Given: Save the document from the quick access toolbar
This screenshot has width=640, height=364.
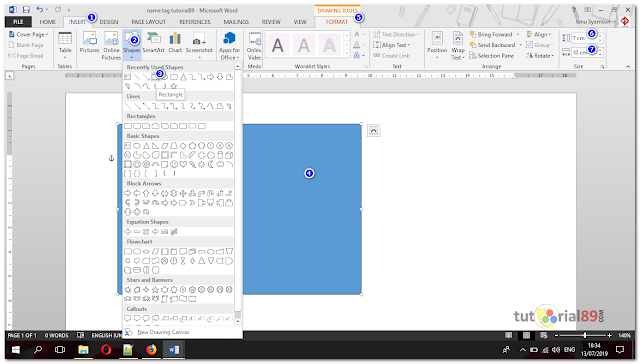Looking at the screenshot, I should coord(26,9).
